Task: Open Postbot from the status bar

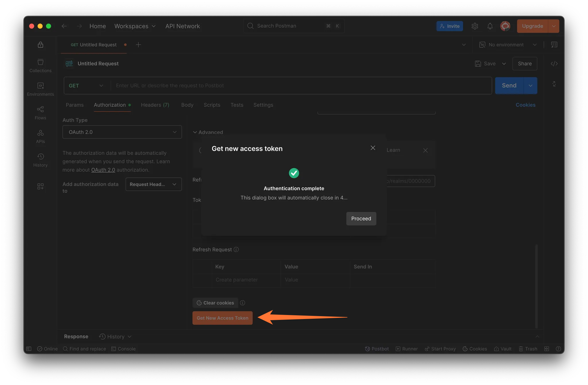Action: (x=377, y=349)
